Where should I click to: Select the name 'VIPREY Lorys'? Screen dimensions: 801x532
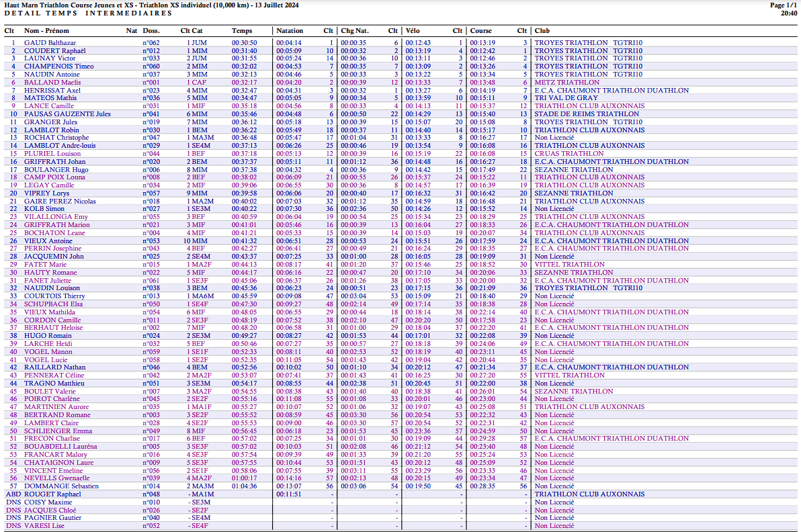click(46, 193)
